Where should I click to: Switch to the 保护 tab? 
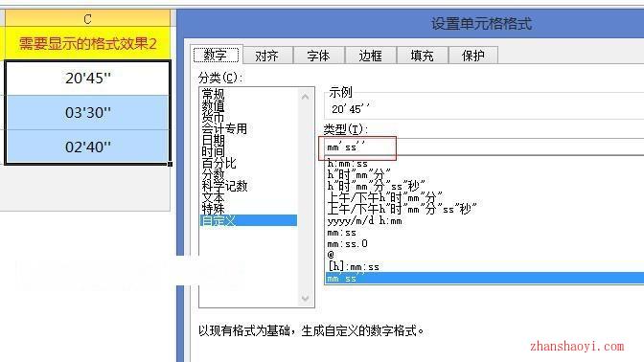[473, 56]
